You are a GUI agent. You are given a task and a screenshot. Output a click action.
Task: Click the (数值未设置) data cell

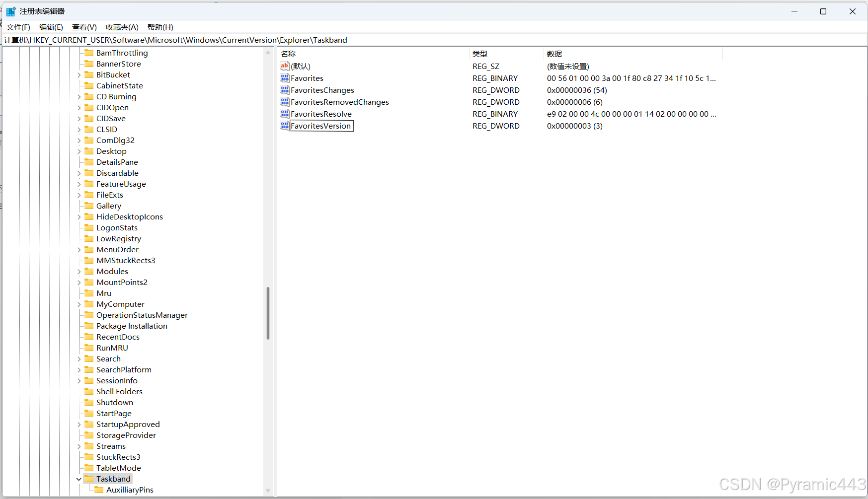[568, 66]
